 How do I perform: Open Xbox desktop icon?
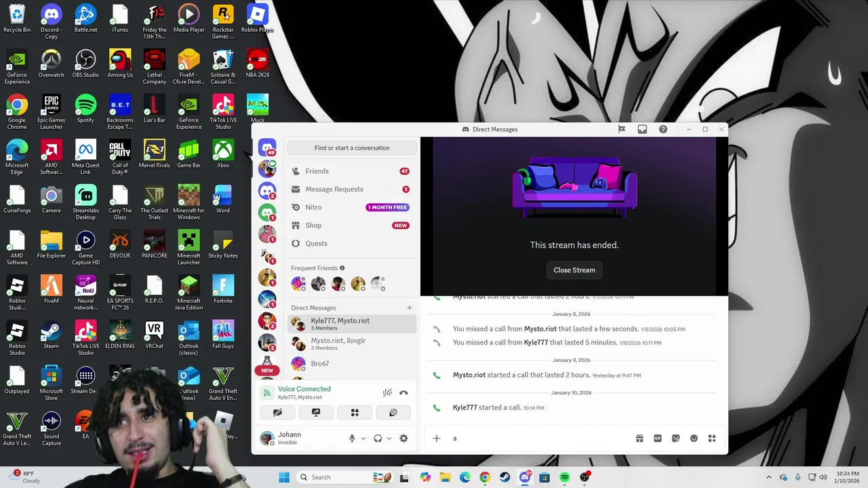223,155
